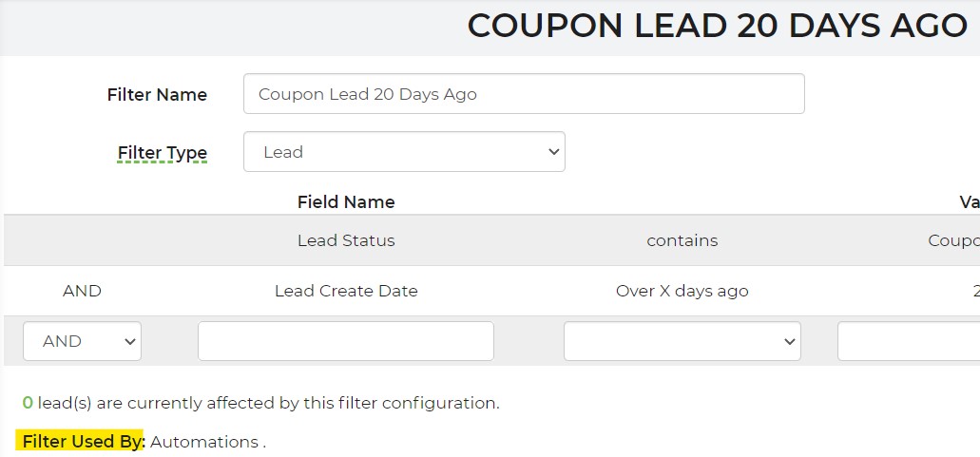
Task: Click the Filter Type label
Action: (163, 153)
